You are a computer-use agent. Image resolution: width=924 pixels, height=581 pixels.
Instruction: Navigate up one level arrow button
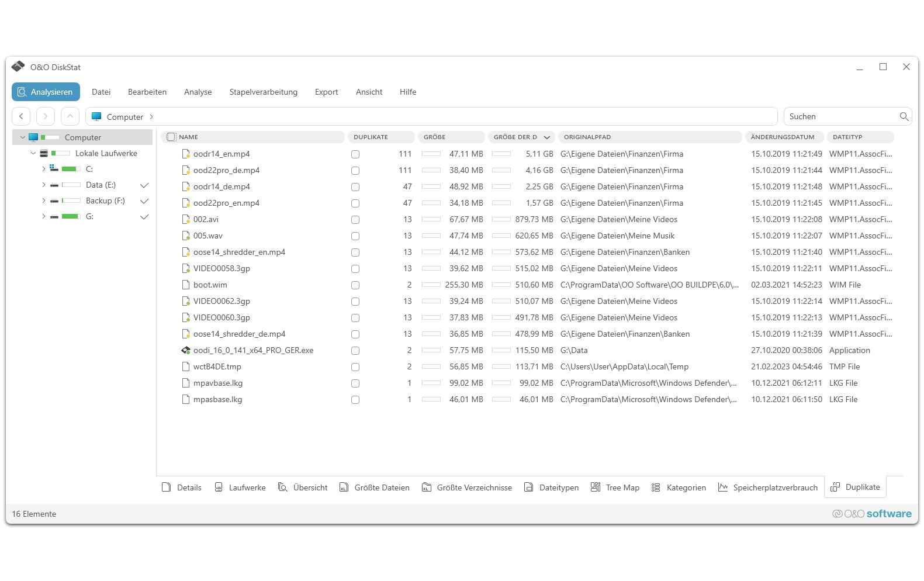[70, 116]
